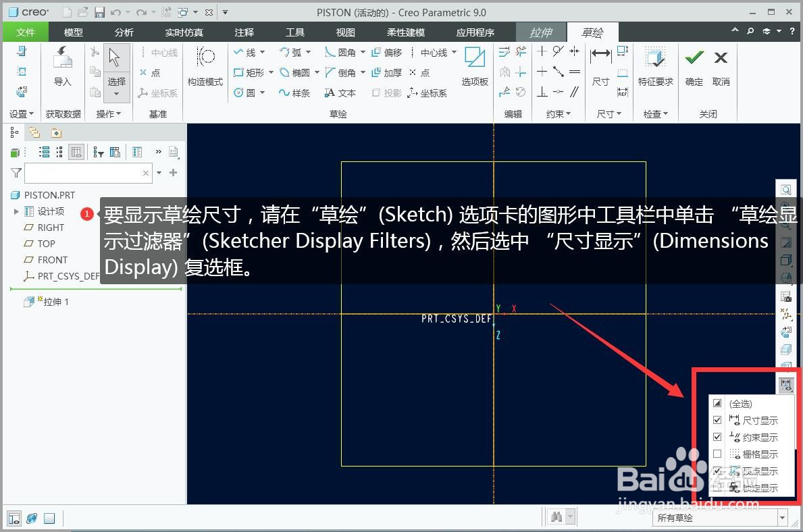Expand the Inspect (检查) group menu

(x=656, y=113)
